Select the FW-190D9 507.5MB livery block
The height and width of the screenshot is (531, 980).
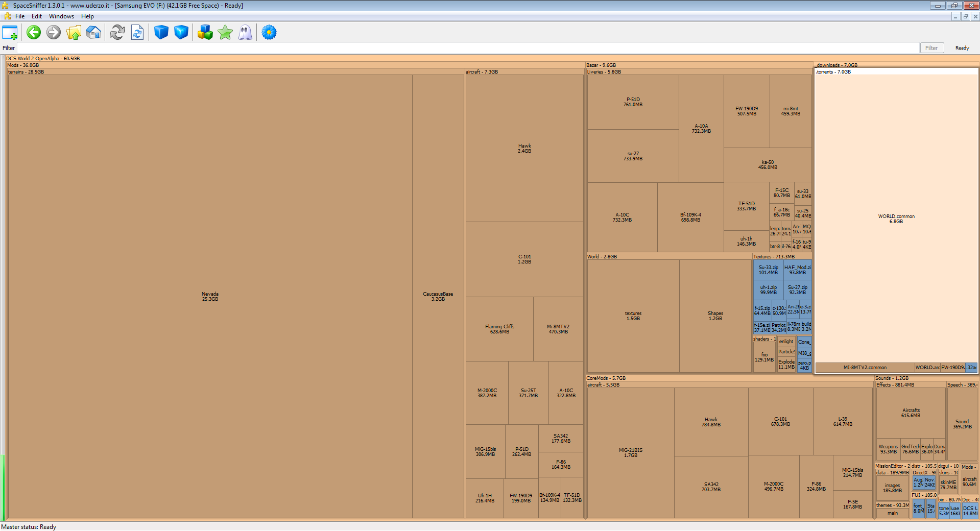[747, 111]
